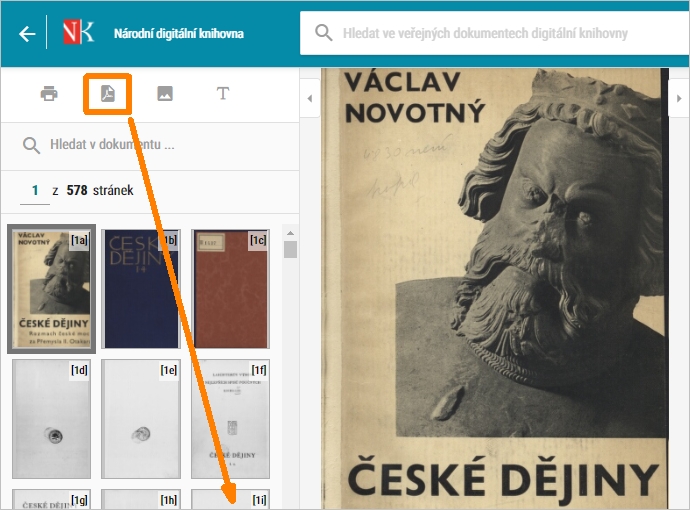690x510 pixels.
Task: Click the image download icon
Action: click(x=165, y=93)
